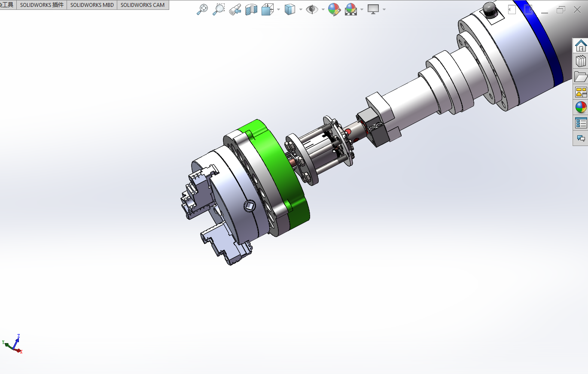Open the Edit Appearance tool

[334, 9]
